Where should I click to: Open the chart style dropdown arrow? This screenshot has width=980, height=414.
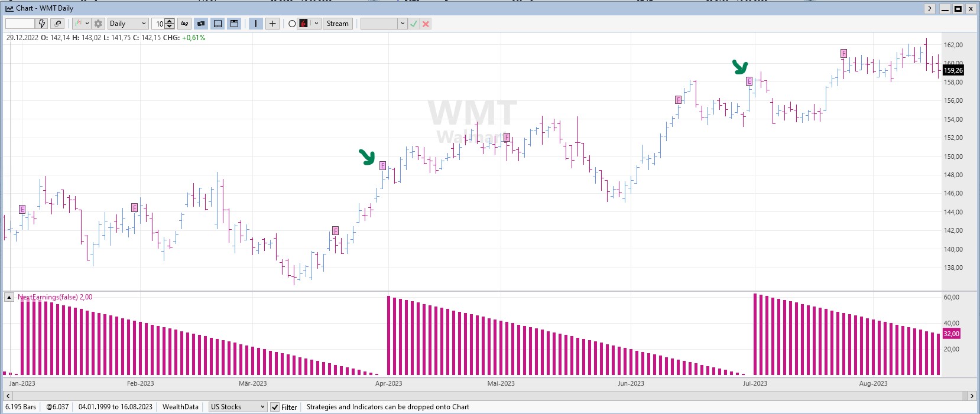tap(87, 24)
